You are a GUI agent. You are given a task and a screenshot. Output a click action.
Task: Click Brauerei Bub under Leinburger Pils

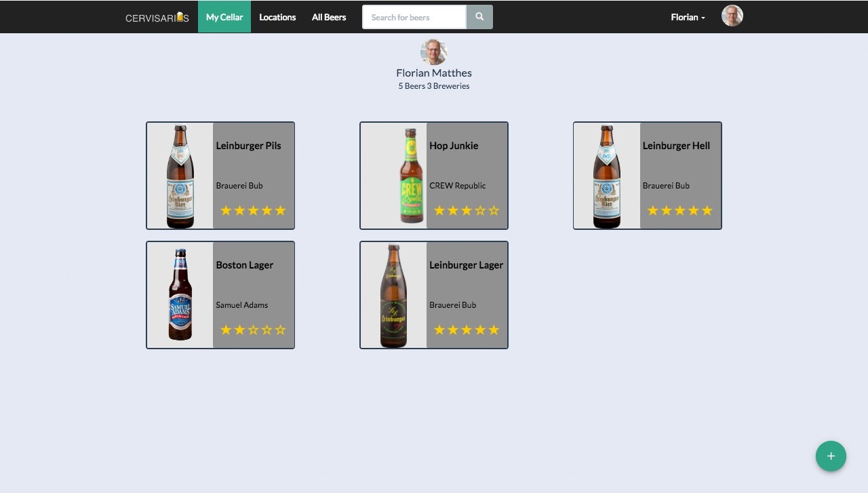click(239, 186)
